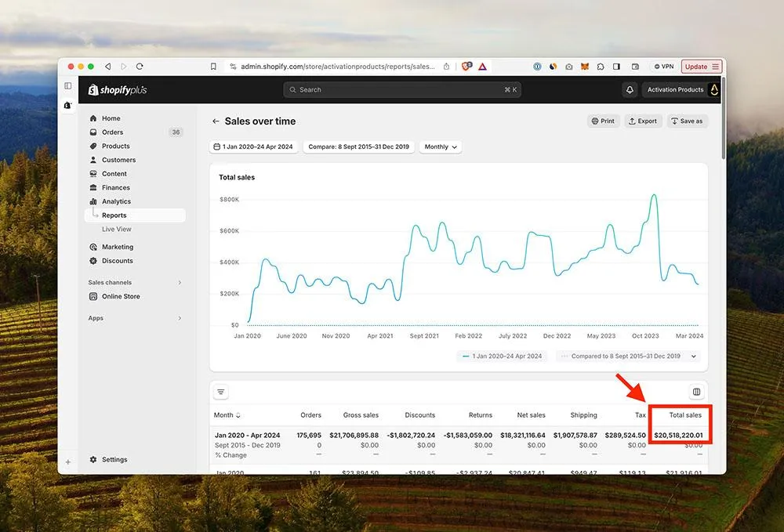784x532 pixels.
Task: Open the 1 Jan 2020–24 Apr 2024 date picker
Action: pos(253,147)
